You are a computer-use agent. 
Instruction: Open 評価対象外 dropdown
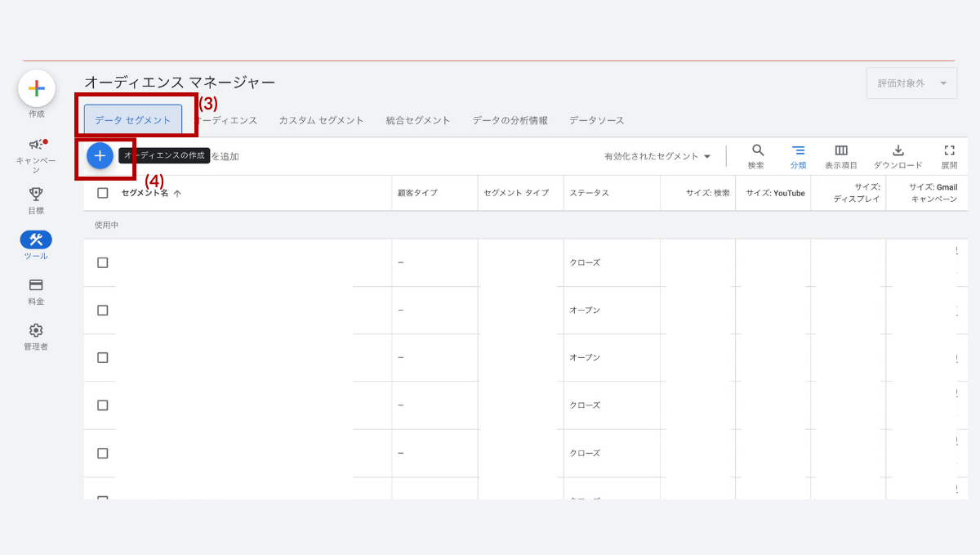click(x=911, y=83)
